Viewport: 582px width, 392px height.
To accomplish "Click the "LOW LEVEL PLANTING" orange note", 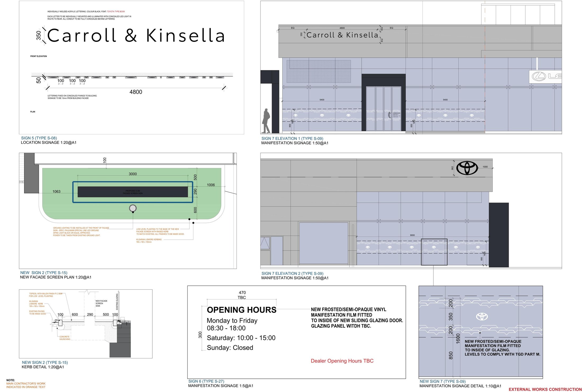I will click(x=160, y=232).
